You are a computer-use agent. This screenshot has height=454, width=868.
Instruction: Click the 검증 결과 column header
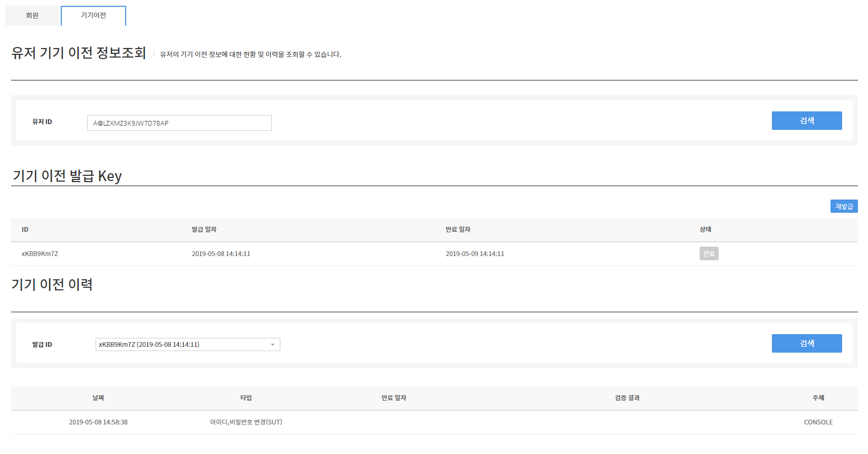click(627, 398)
